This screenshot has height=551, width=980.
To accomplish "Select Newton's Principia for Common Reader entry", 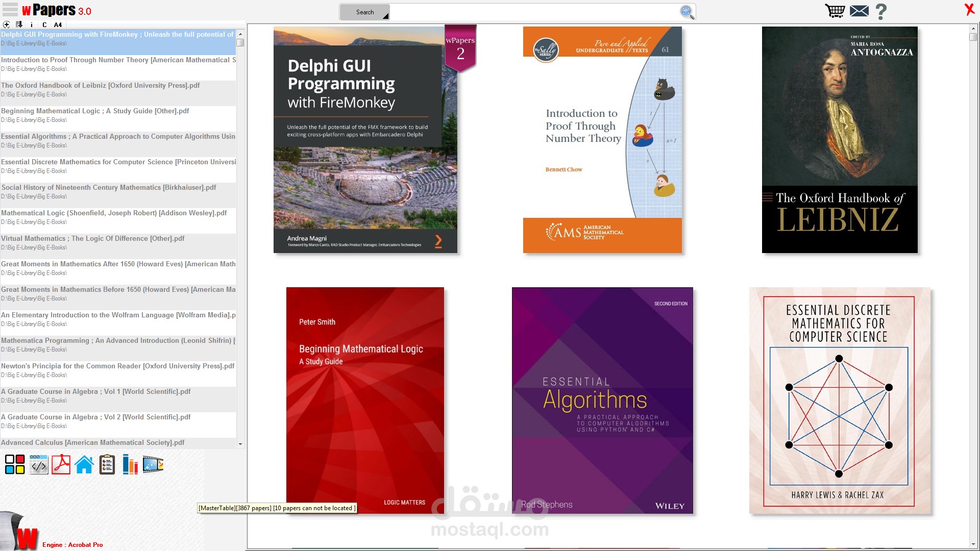I will 118,373.
